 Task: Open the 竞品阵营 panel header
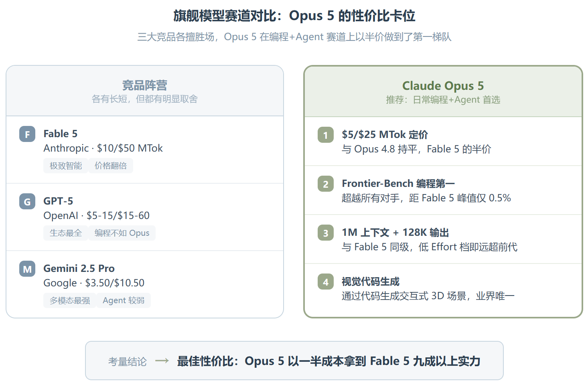(x=145, y=91)
